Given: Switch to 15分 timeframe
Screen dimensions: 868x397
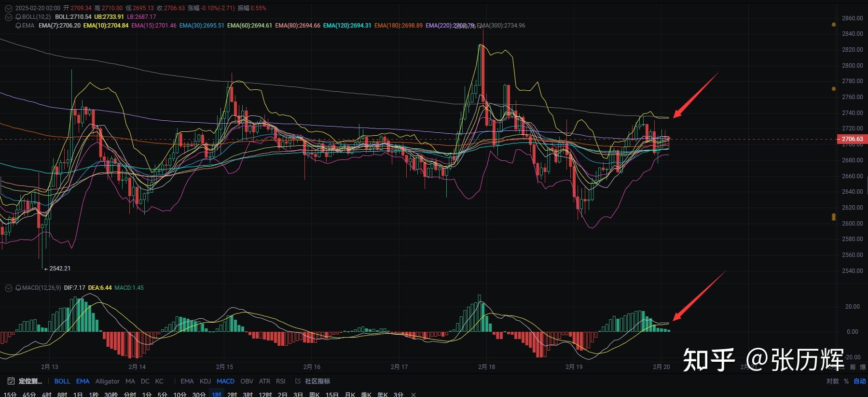Looking at the screenshot, I should tap(10, 394).
